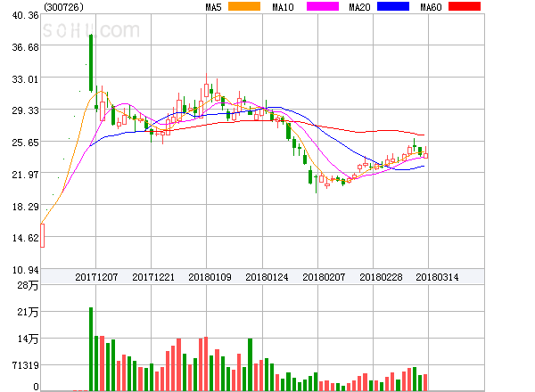Click the 40.36 price axis label

point(25,15)
